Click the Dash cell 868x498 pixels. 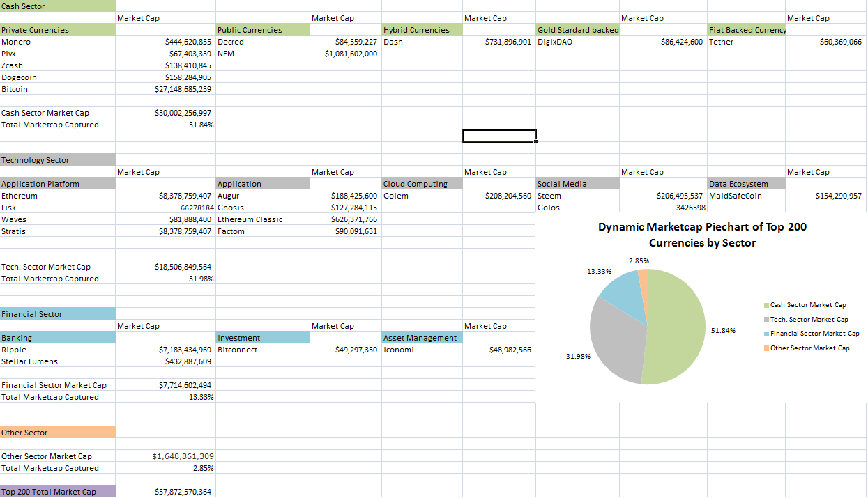(422, 42)
